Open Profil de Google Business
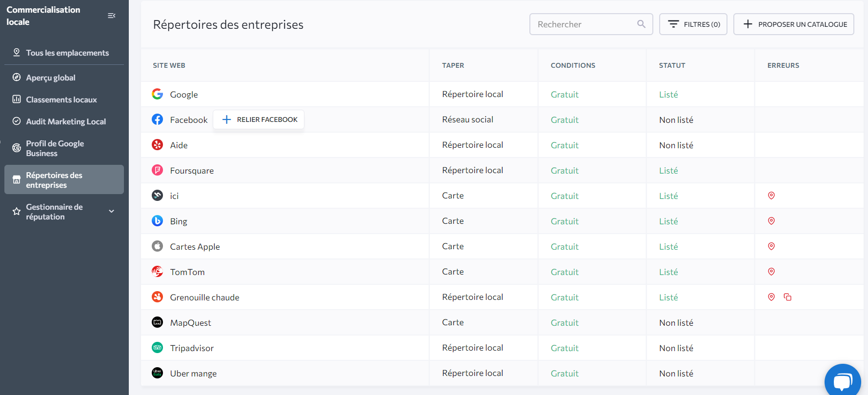Viewport: 868px width, 395px height. pos(55,148)
